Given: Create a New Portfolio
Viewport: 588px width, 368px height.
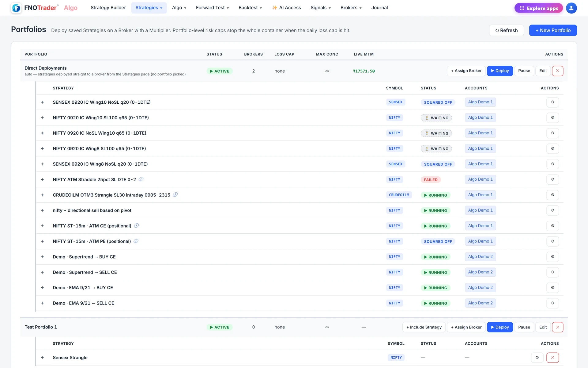Looking at the screenshot, I should pyautogui.click(x=553, y=30).
